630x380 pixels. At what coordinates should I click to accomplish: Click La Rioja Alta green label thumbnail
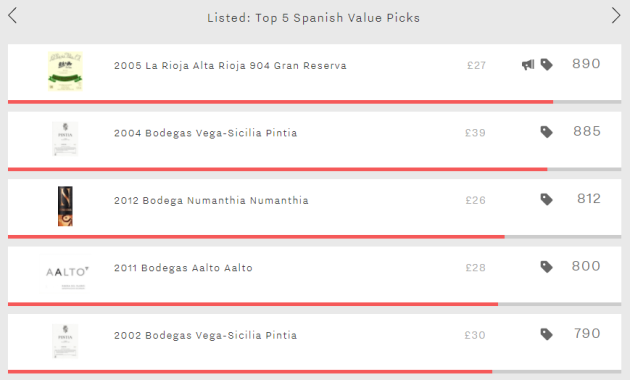pyautogui.click(x=65, y=71)
